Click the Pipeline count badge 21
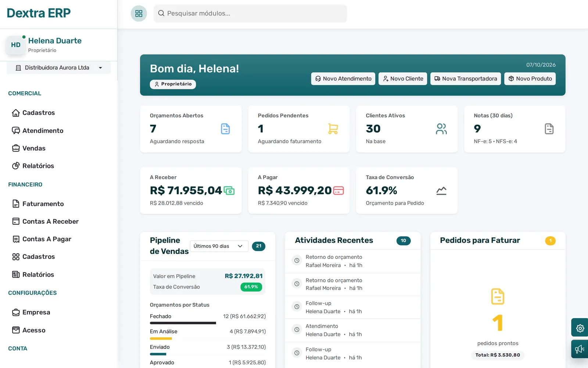The width and height of the screenshot is (588, 368). tap(259, 246)
